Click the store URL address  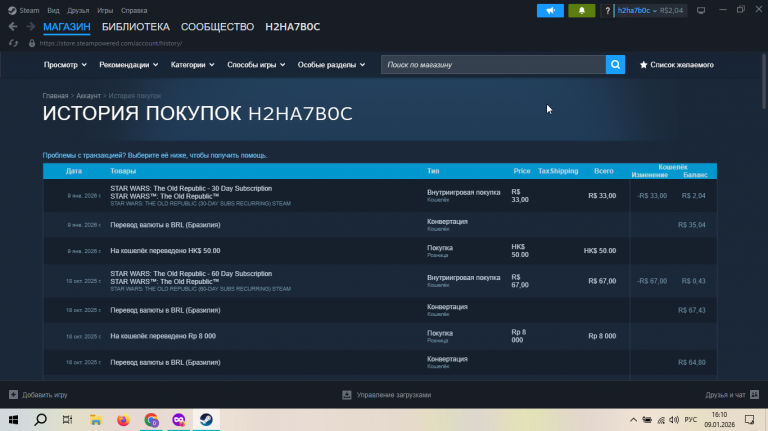coord(111,43)
